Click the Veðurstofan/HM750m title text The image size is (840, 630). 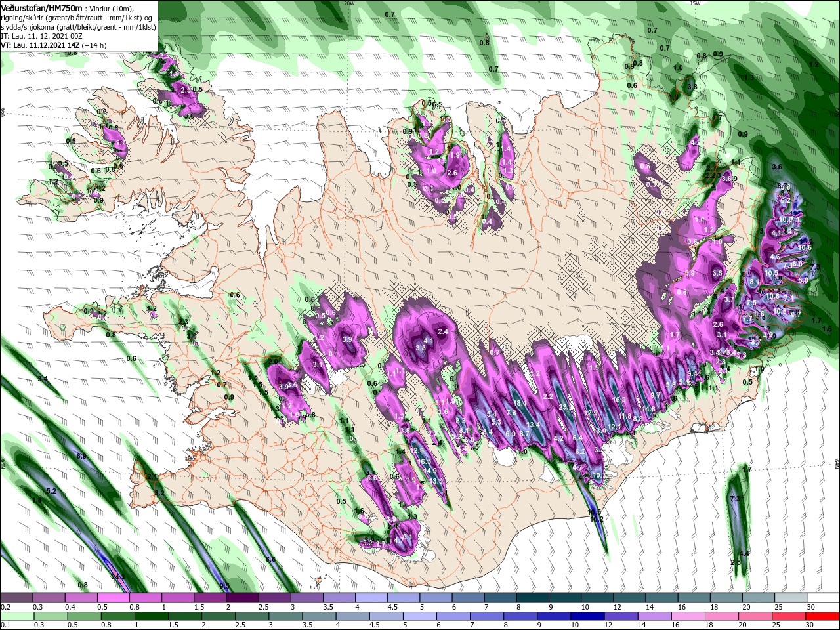pyautogui.click(x=41, y=7)
